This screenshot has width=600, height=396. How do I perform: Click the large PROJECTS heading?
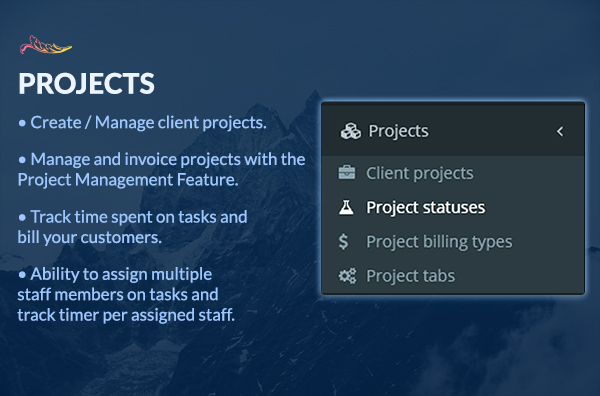86,83
